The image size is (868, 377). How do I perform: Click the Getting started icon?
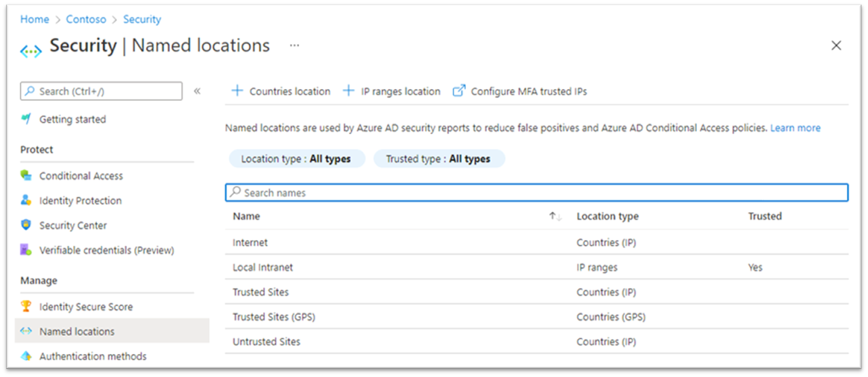click(26, 119)
